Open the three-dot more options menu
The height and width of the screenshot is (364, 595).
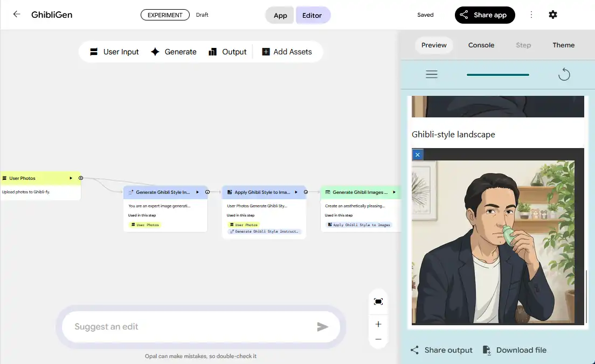pos(531,15)
